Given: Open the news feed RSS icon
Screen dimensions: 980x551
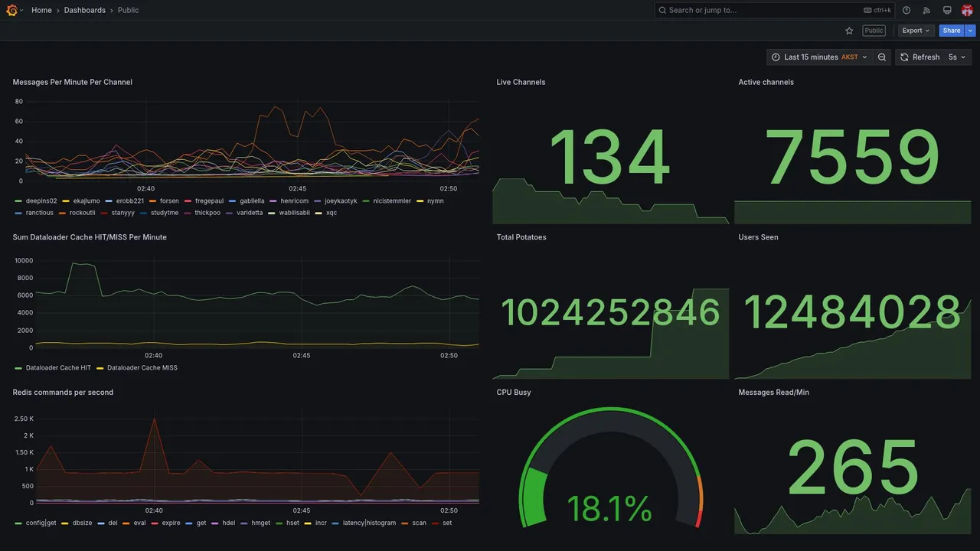Looking at the screenshot, I should 926,10.
